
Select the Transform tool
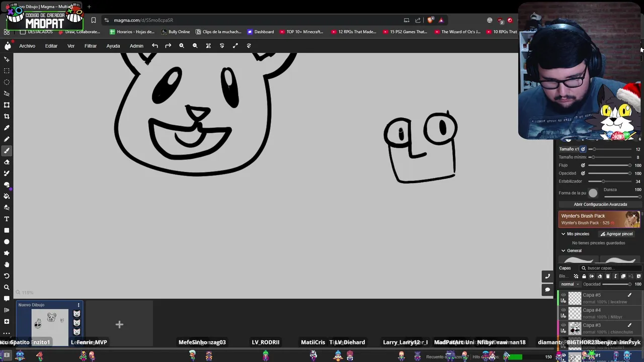coord(7,105)
